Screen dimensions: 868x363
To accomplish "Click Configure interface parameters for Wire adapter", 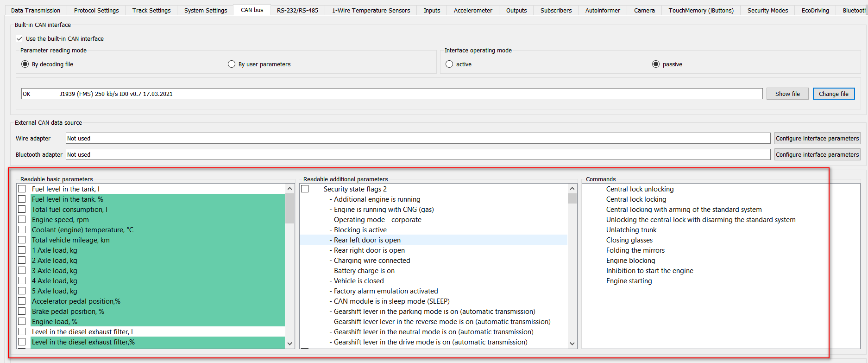I will pyautogui.click(x=817, y=138).
